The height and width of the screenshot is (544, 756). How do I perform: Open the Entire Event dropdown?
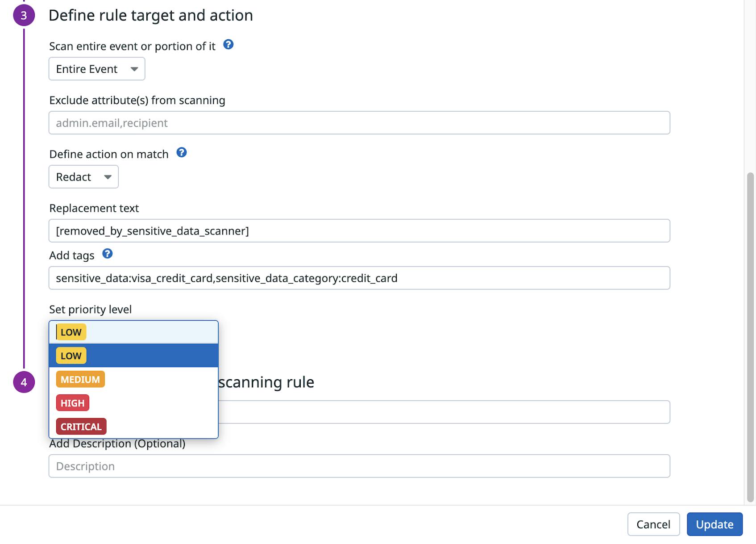point(96,68)
